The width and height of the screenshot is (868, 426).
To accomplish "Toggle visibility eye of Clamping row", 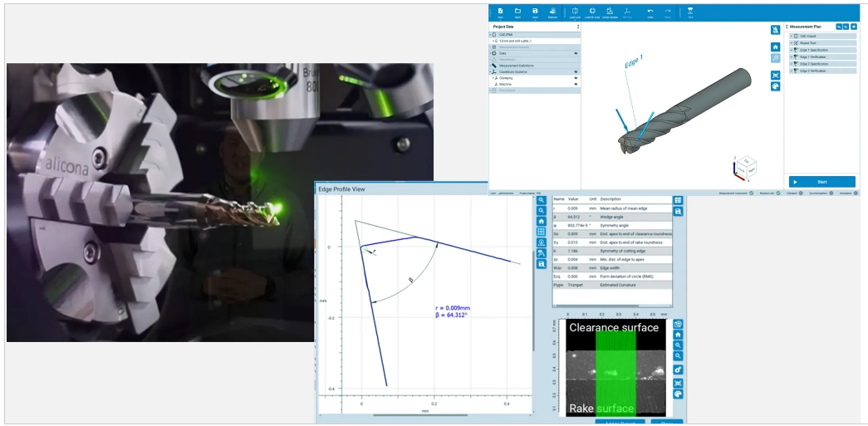I will [576, 78].
